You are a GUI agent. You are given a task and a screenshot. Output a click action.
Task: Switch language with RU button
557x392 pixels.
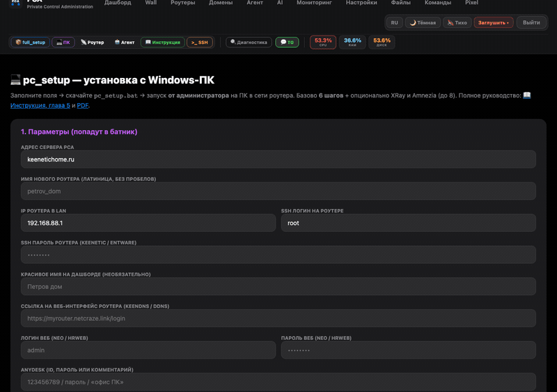[394, 22]
